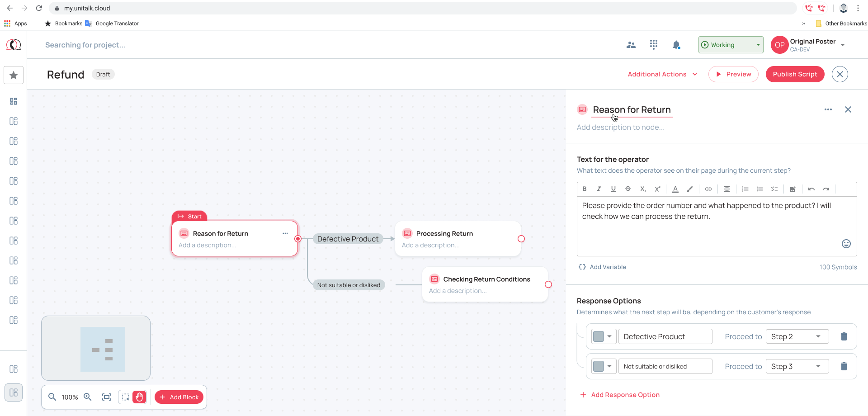The width and height of the screenshot is (868, 416).
Task: Click Publish Script button
Action: (795, 74)
